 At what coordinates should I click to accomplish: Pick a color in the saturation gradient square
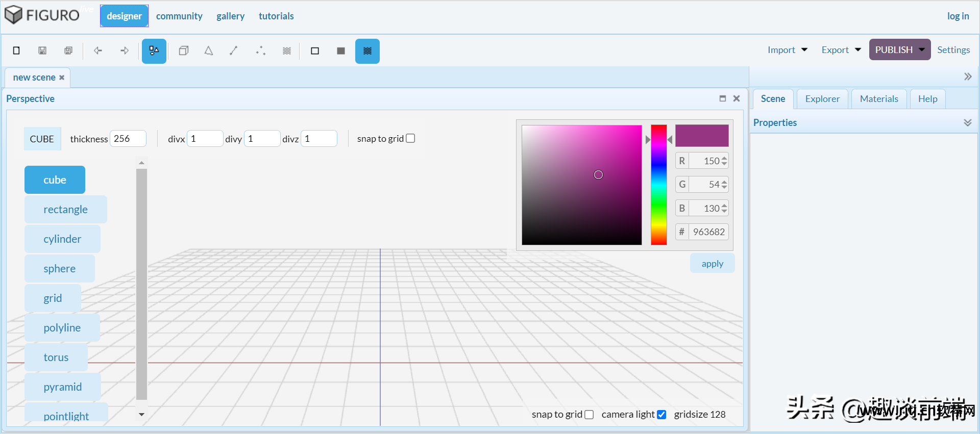pos(582,185)
